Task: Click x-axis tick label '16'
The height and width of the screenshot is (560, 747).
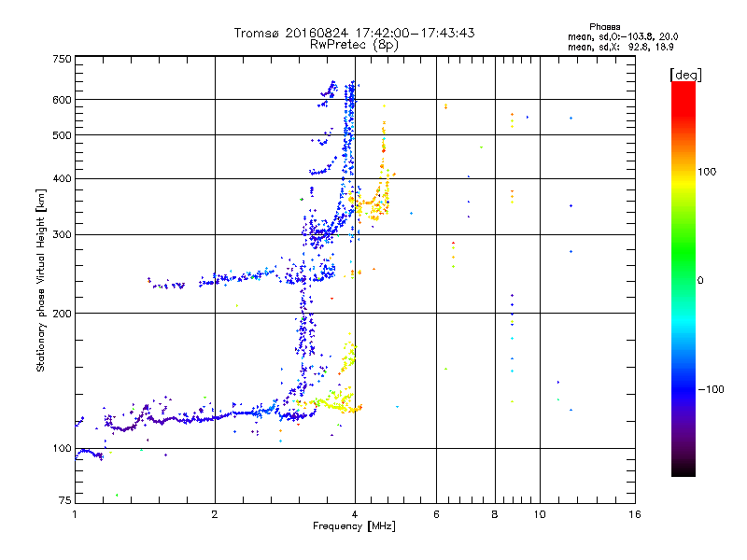Action: 635,514
